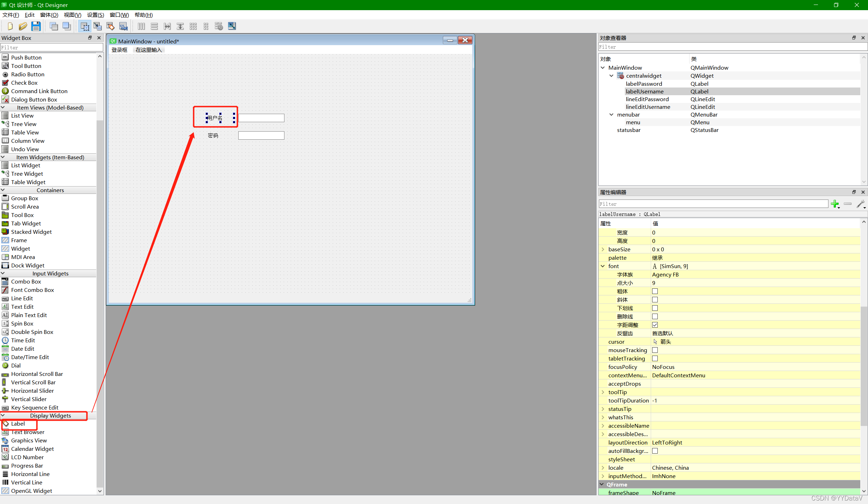Click green plus add property icon

pyautogui.click(x=835, y=204)
